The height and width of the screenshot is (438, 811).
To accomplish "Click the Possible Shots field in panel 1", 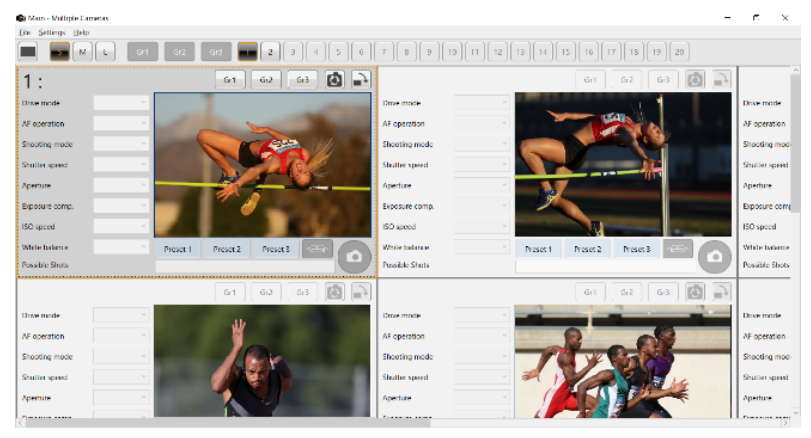I will (245, 265).
